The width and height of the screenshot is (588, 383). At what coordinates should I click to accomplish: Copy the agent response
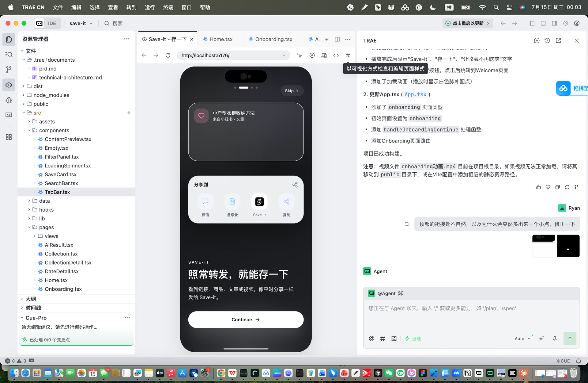coord(557,187)
